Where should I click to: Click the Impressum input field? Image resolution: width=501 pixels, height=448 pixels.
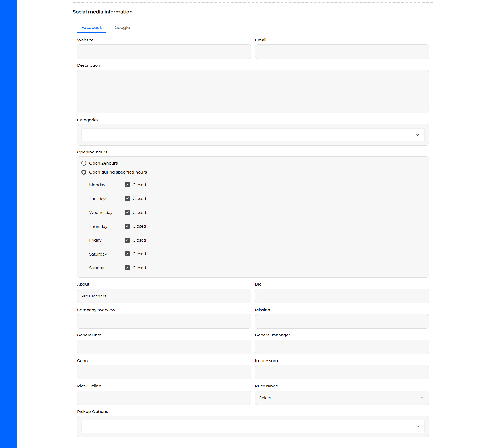point(342,372)
